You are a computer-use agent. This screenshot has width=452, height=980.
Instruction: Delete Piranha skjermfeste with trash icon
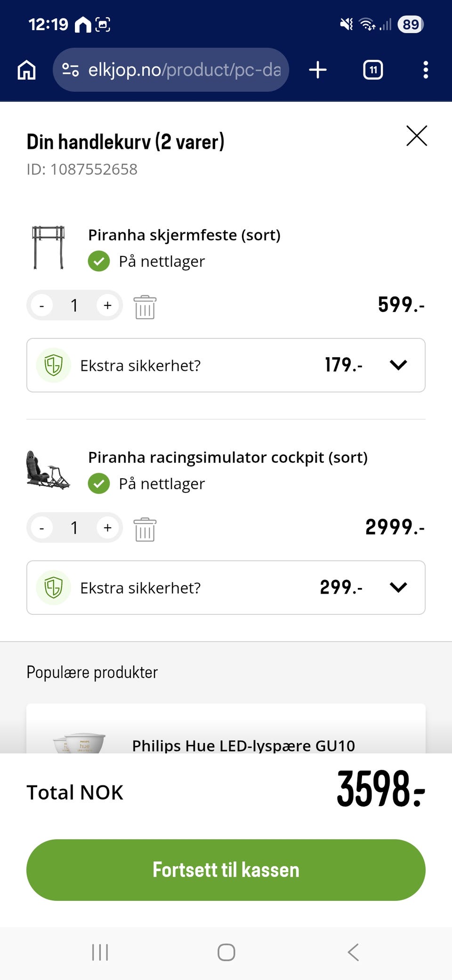[x=145, y=307]
